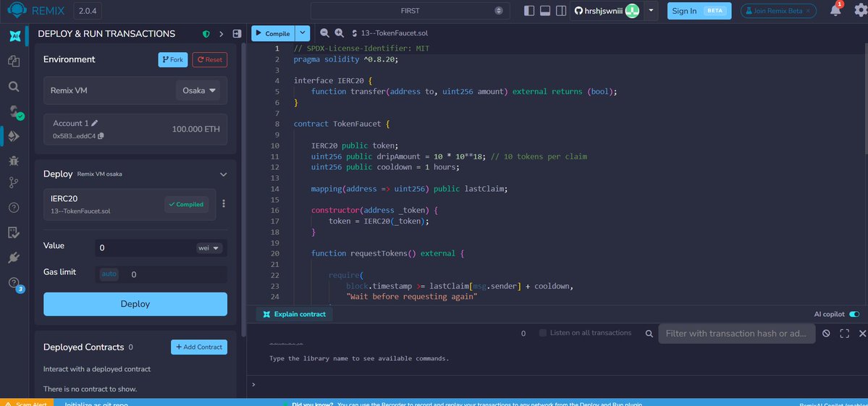Viewport: 868px width, 406px height.
Task: Open the Search in files sidebar icon
Action: (14, 86)
